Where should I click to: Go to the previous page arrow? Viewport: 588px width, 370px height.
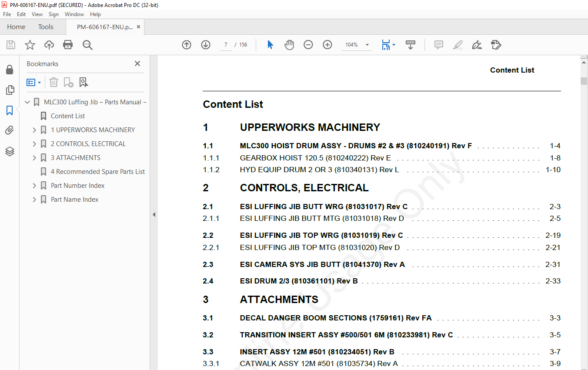pos(187,45)
